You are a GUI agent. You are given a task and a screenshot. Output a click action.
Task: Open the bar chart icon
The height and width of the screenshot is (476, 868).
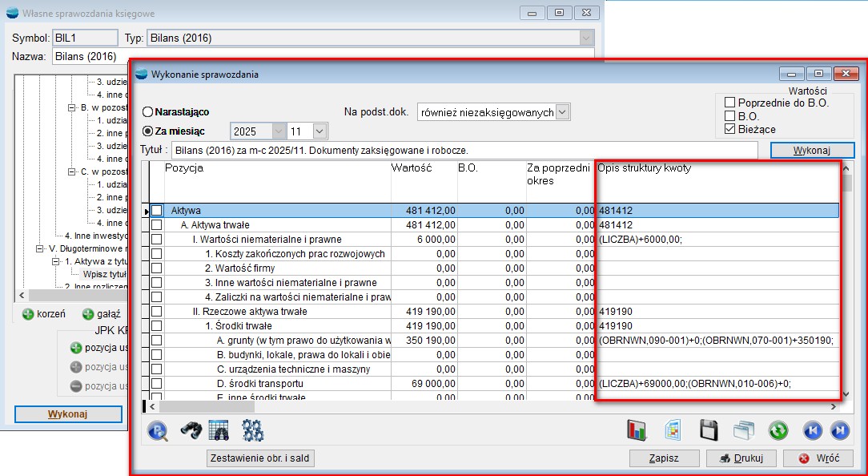click(x=637, y=431)
